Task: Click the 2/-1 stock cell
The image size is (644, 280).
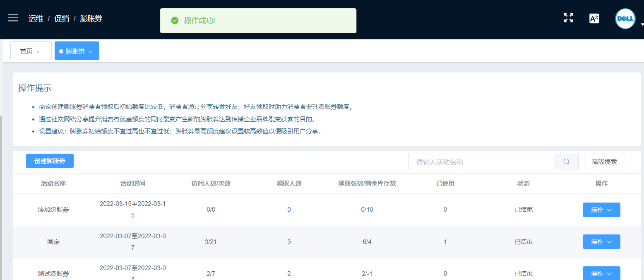Action: point(367,273)
